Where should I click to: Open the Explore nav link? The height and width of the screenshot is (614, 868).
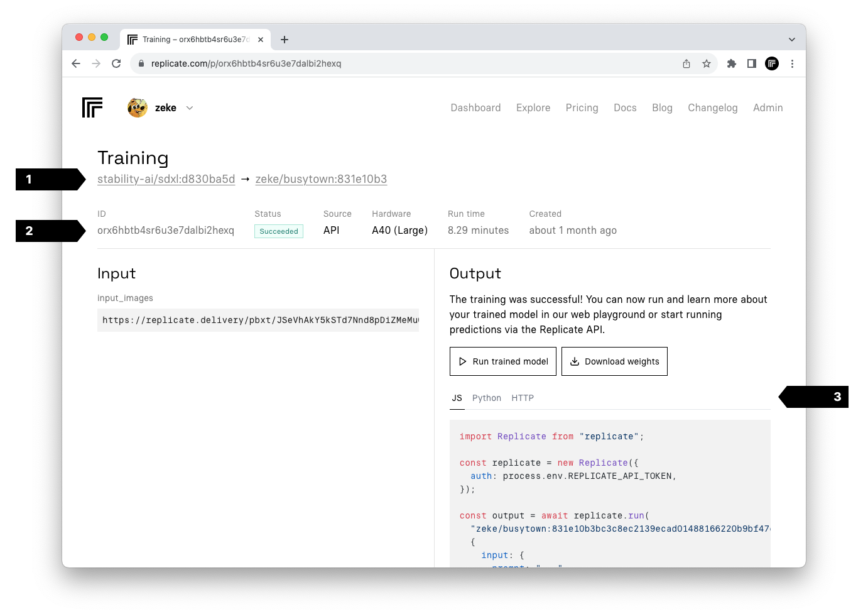(533, 108)
